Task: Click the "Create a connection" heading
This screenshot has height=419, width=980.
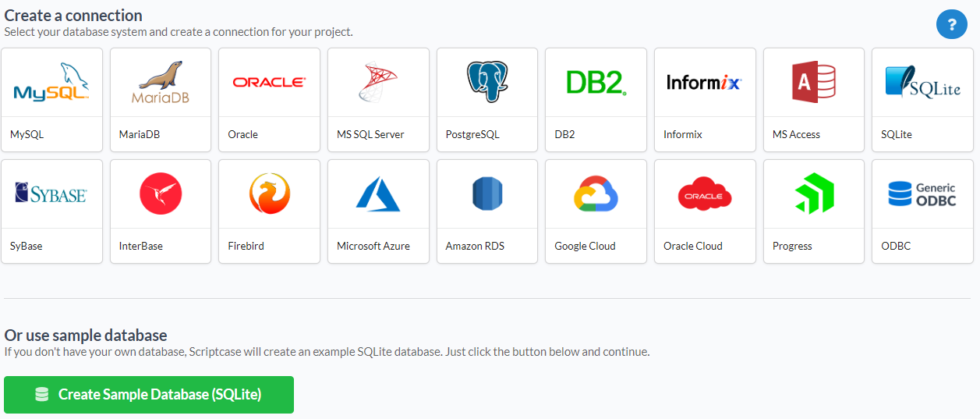Action: pyautogui.click(x=73, y=15)
